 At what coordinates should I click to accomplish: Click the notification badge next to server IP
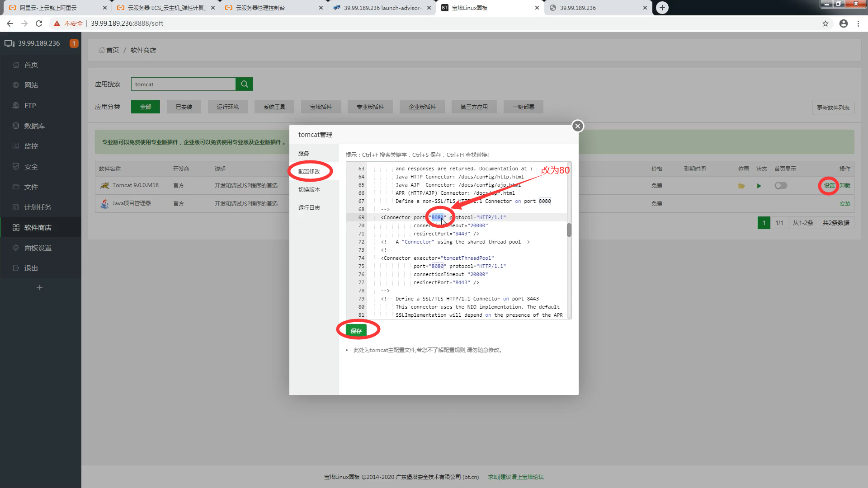point(74,43)
